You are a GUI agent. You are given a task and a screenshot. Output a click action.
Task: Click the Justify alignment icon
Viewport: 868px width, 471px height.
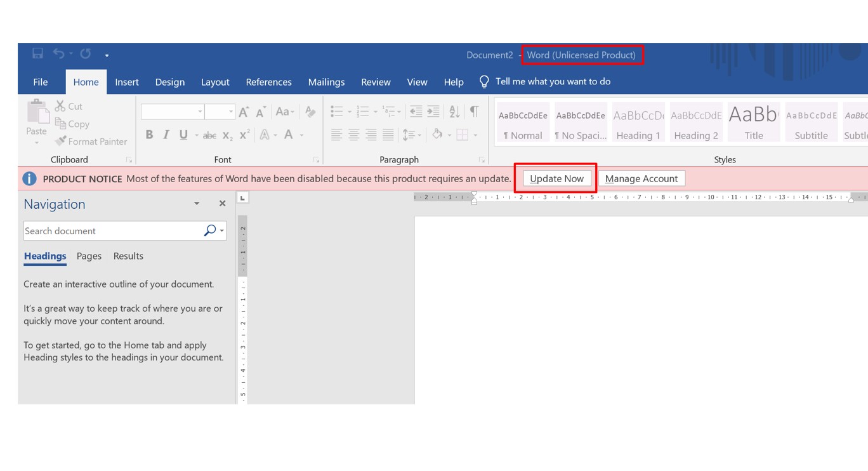(x=388, y=135)
